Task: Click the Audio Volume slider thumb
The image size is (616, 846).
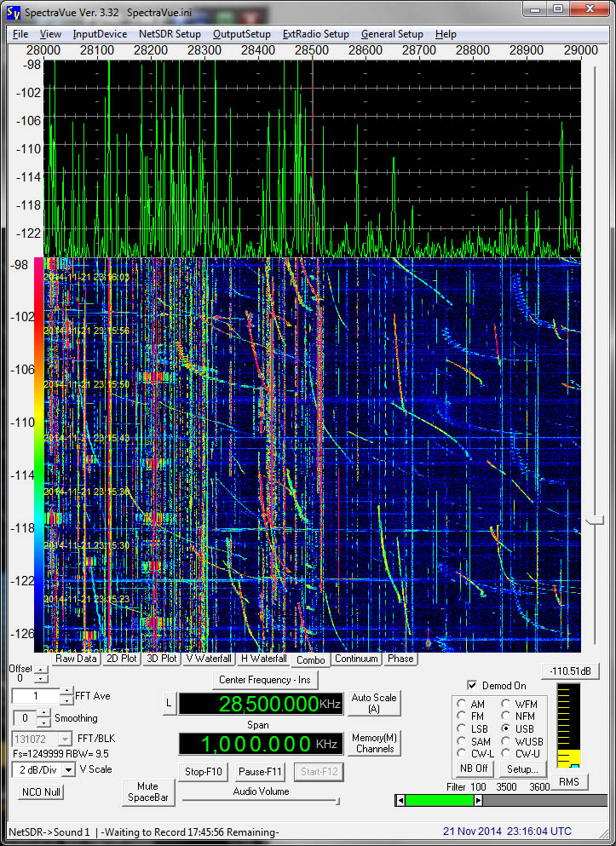Action: pyautogui.click(x=337, y=801)
